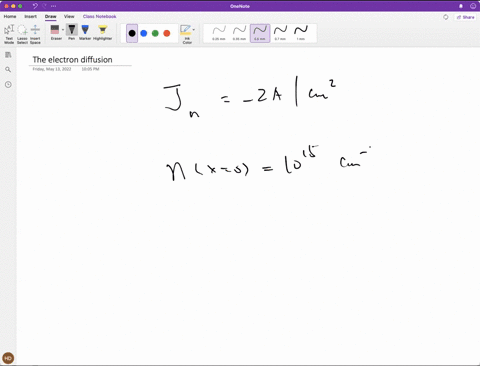Click the page date Friday, May 13, 2022

(52, 69)
